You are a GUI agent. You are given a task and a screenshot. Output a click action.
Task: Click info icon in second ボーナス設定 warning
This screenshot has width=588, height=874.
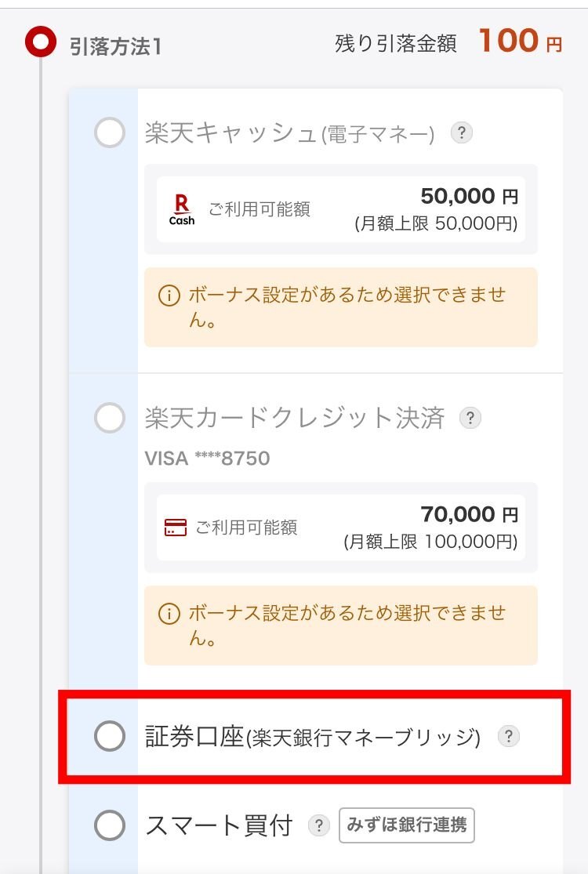[x=169, y=613]
